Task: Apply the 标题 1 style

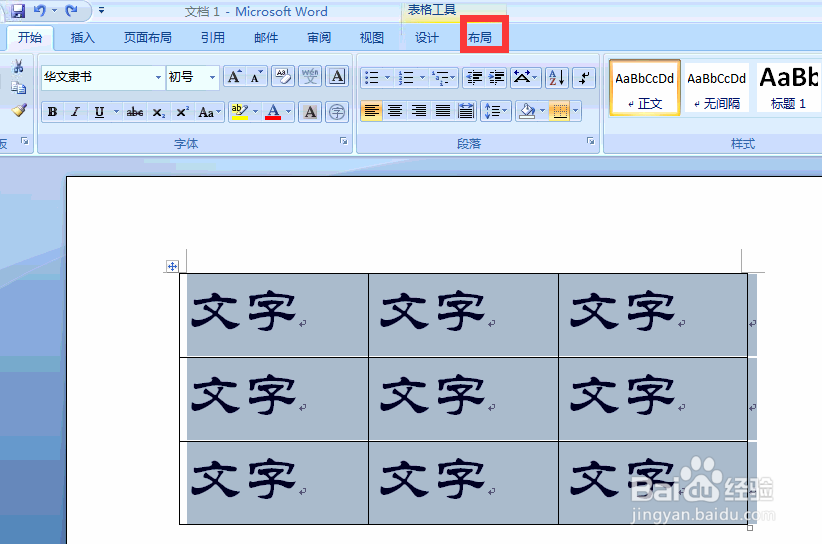Action: (x=788, y=88)
